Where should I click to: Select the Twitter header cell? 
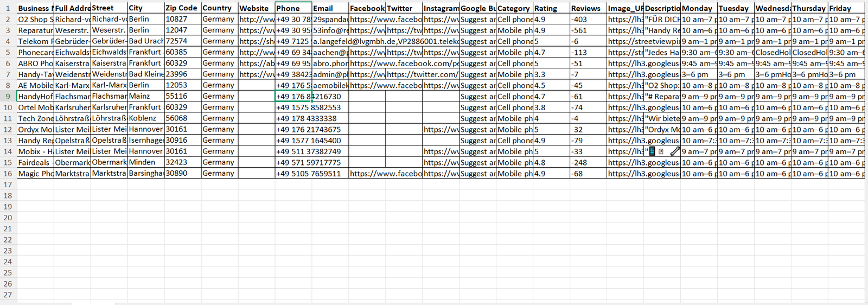[404, 8]
